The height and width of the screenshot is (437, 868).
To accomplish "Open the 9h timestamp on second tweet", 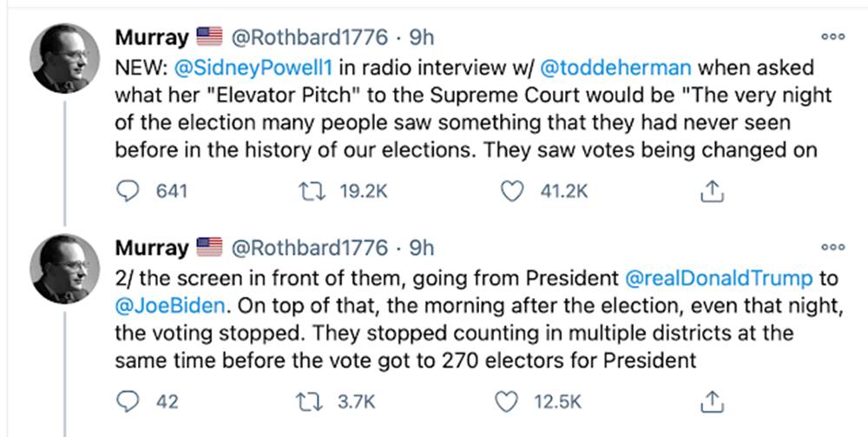I will click(421, 248).
